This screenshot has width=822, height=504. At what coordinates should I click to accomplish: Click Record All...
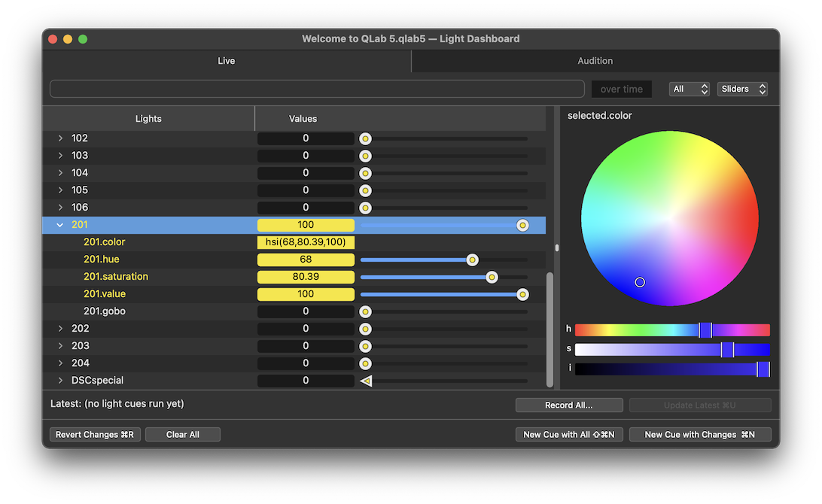[568, 405]
